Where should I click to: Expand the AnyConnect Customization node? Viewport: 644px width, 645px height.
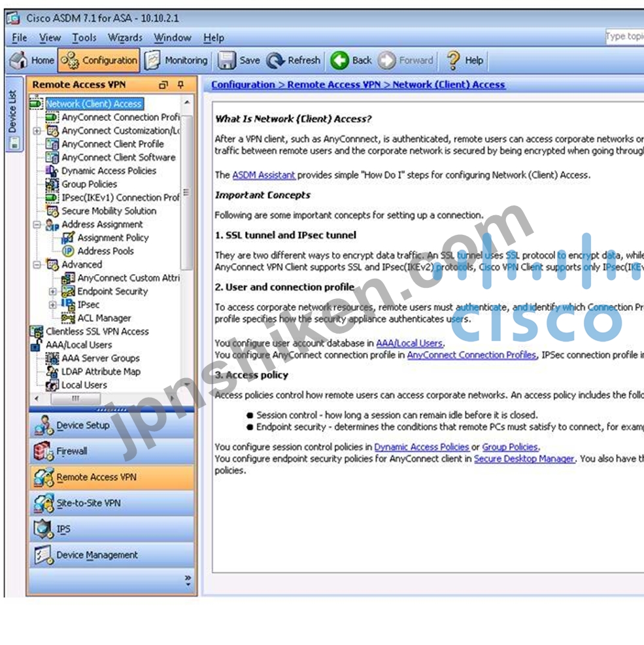(x=37, y=131)
